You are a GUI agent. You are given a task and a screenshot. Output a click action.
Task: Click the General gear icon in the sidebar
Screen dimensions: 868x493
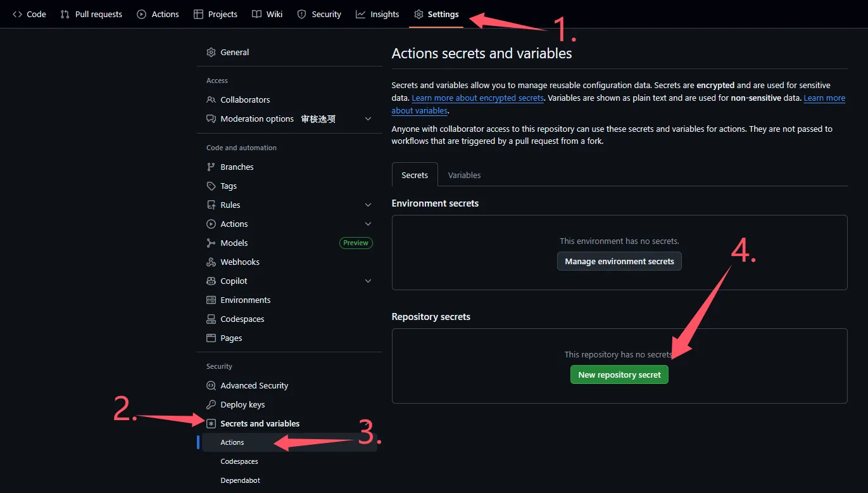click(211, 53)
